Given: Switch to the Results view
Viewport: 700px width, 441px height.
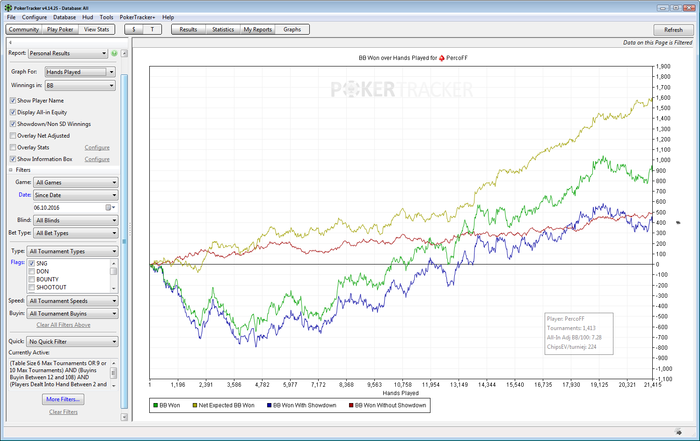Looking at the screenshot, I should (x=188, y=29).
